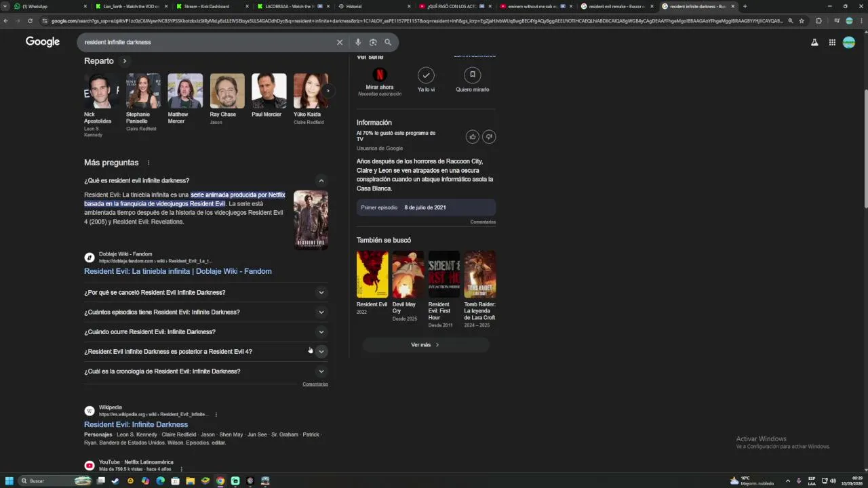This screenshot has width=868, height=488.
Task: Like this TV show with thumbs up
Action: point(473,137)
